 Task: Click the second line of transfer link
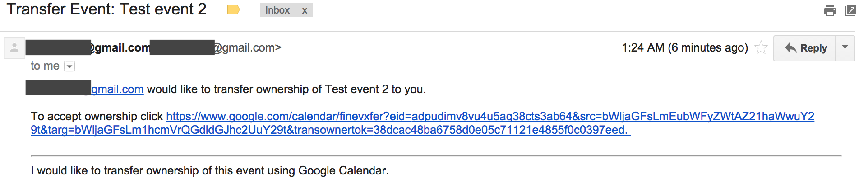[330, 130]
